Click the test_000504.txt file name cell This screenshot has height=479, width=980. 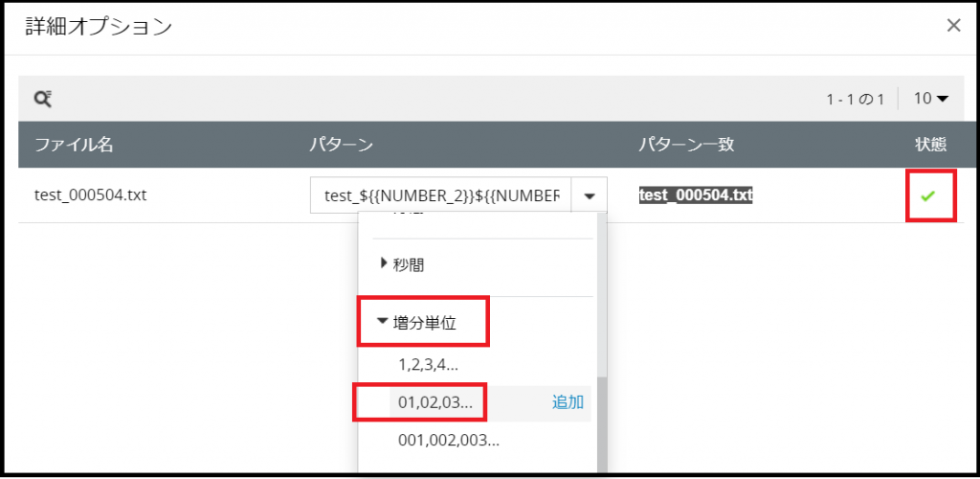[x=90, y=195]
